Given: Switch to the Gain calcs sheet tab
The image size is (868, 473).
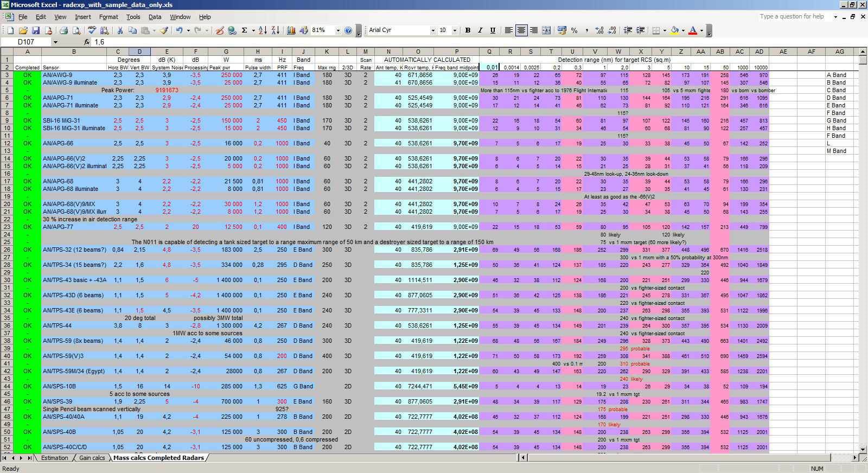Looking at the screenshot, I should [92, 458].
